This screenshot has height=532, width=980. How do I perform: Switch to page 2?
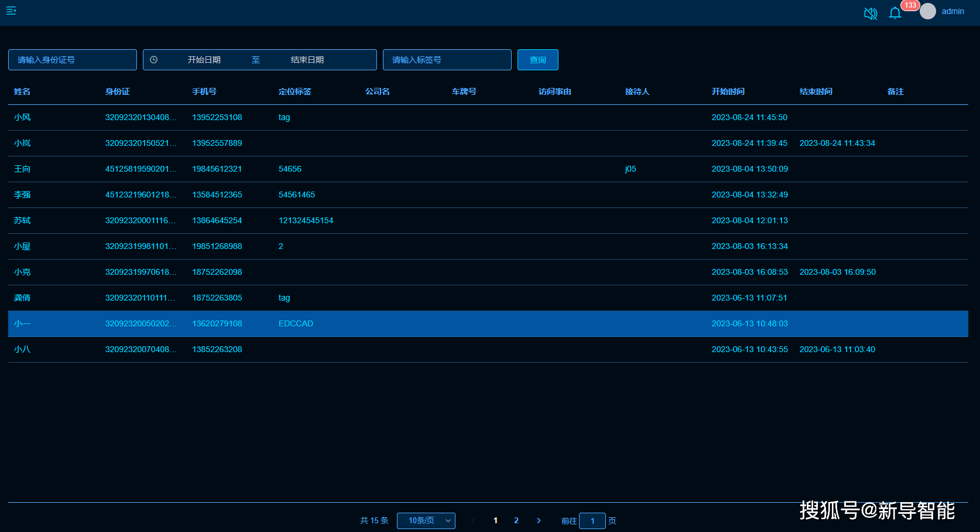pyautogui.click(x=516, y=520)
